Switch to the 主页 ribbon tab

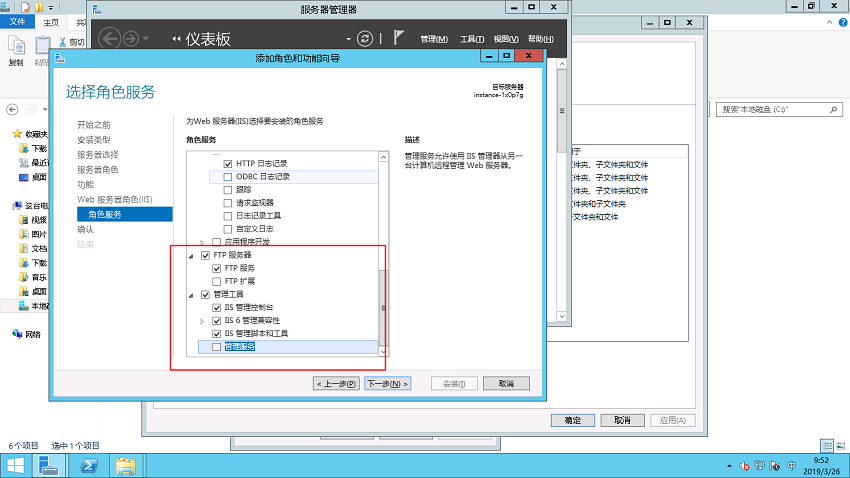51,22
